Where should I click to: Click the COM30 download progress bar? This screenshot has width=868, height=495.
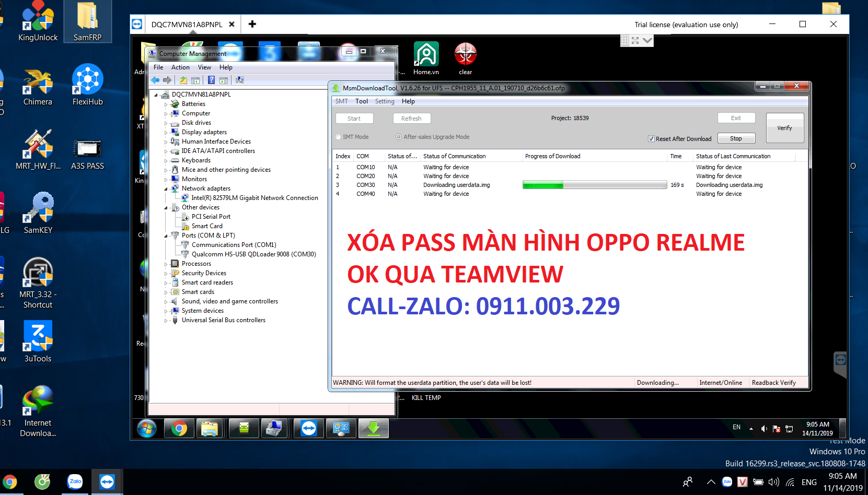[595, 185]
